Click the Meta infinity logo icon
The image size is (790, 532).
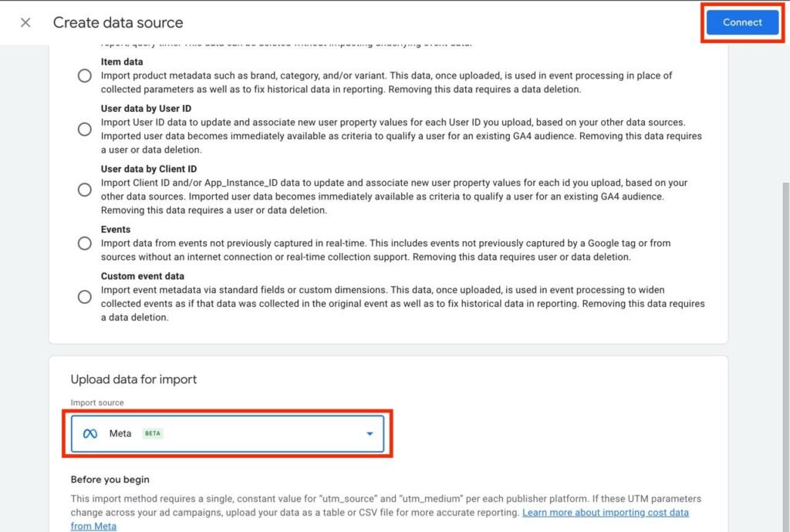(x=90, y=433)
